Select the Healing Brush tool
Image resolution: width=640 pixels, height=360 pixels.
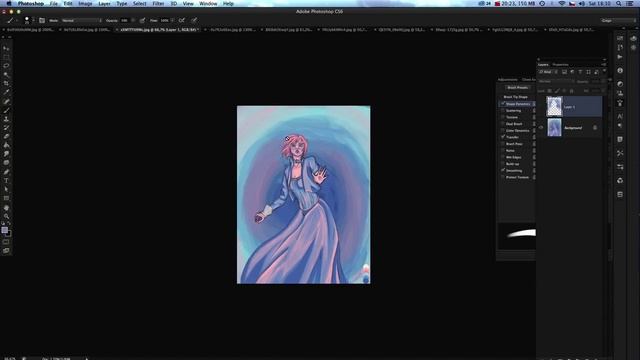tap(6, 101)
